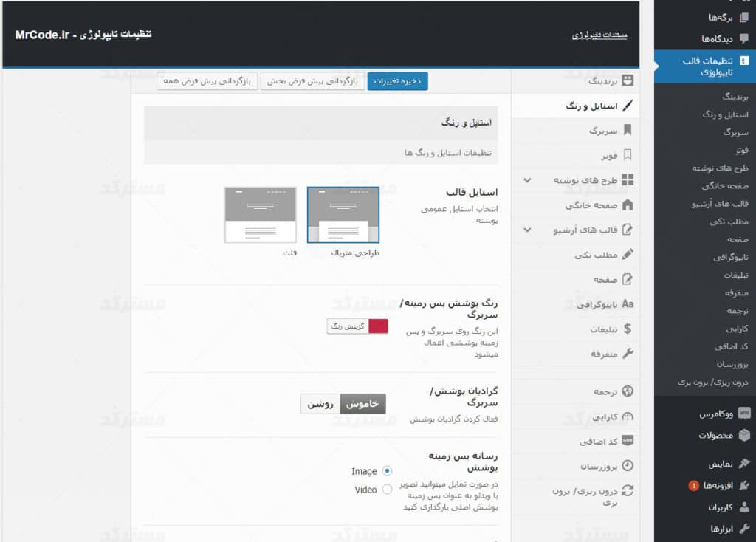This screenshot has width=756, height=542.
Task: Open the updater (بروزرسان) clock icon
Action: (x=628, y=466)
